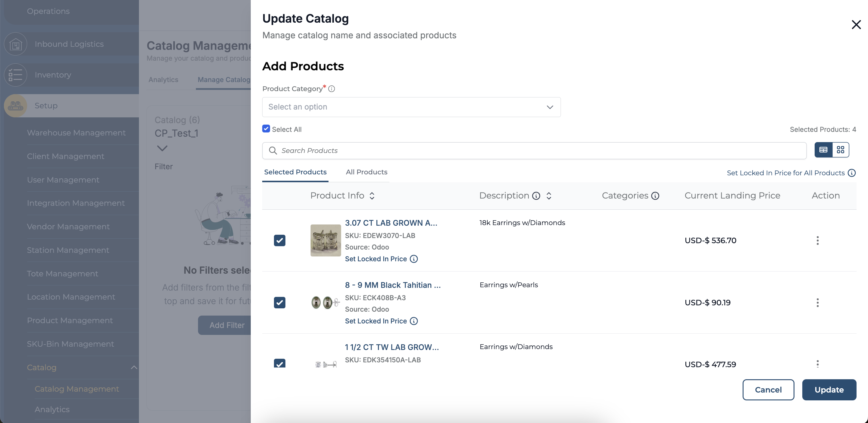Close the Update Catalog panel
This screenshot has width=868, height=423.
point(856,25)
